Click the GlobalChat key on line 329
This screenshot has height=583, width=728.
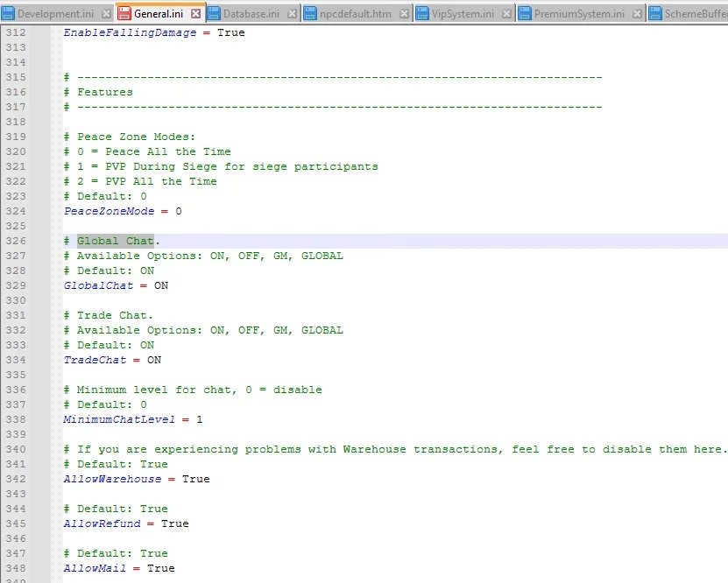click(98, 285)
